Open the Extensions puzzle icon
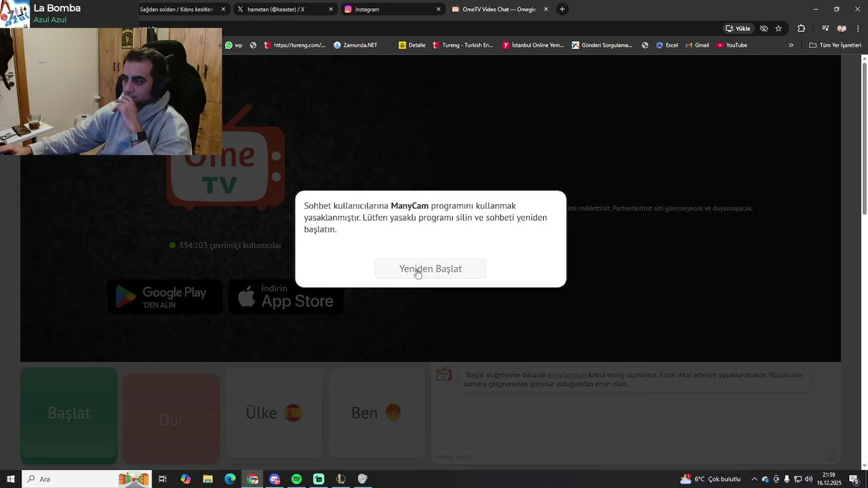 pyautogui.click(x=802, y=28)
